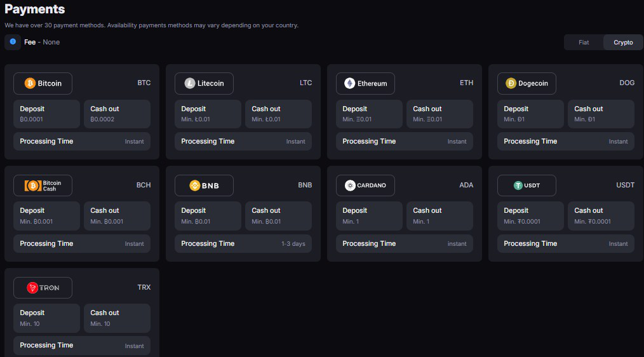Click the ETH ticker text
This screenshot has height=357, width=644.
tap(467, 83)
